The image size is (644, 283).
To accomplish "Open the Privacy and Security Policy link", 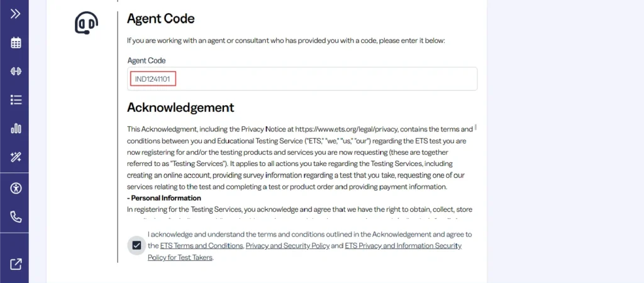I will coord(287,246).
